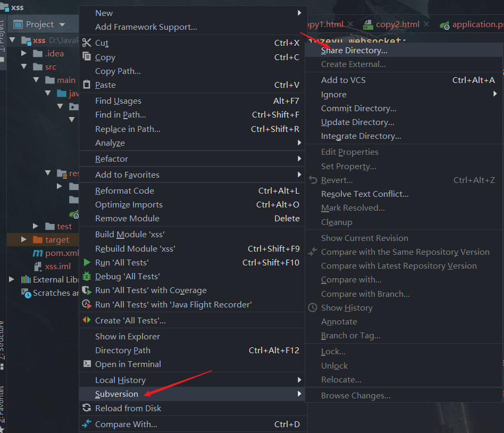Viewport: 504px width, 433px height.
Task: Click the Cut scissors icon
Action: (x=87, y=43)
